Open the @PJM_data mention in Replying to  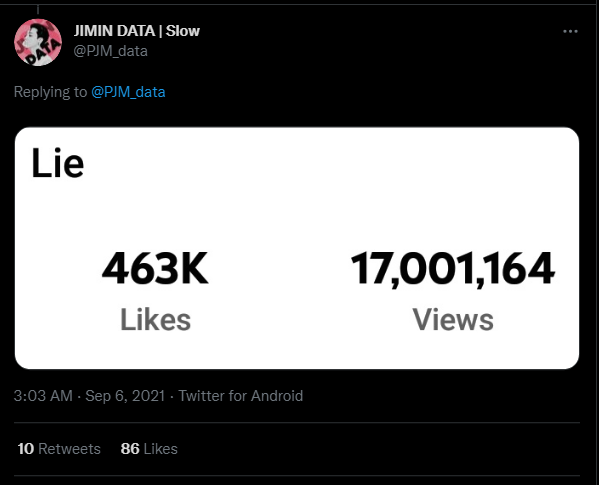tap(128, 92)
